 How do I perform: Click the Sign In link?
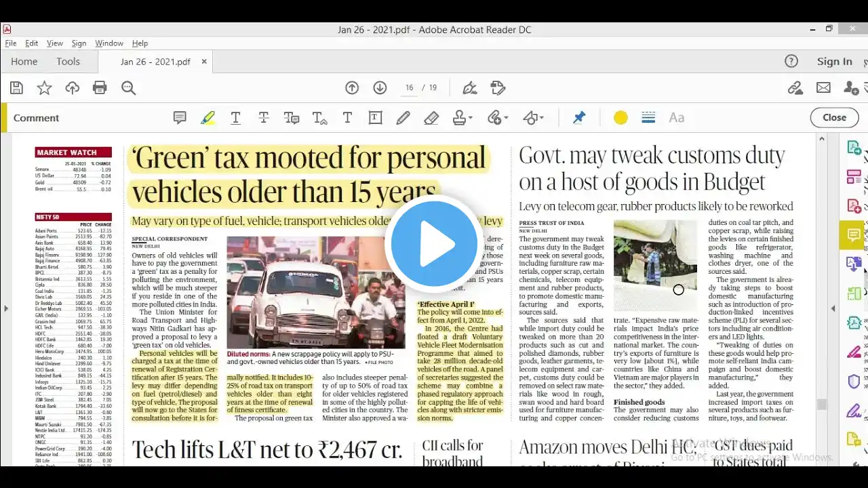[x=834, y=62]
